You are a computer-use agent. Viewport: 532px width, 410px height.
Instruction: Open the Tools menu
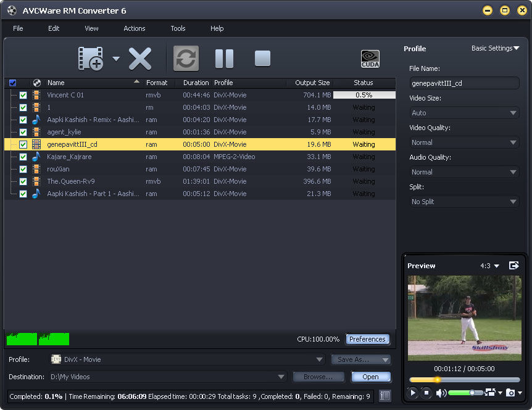point(178,28)
